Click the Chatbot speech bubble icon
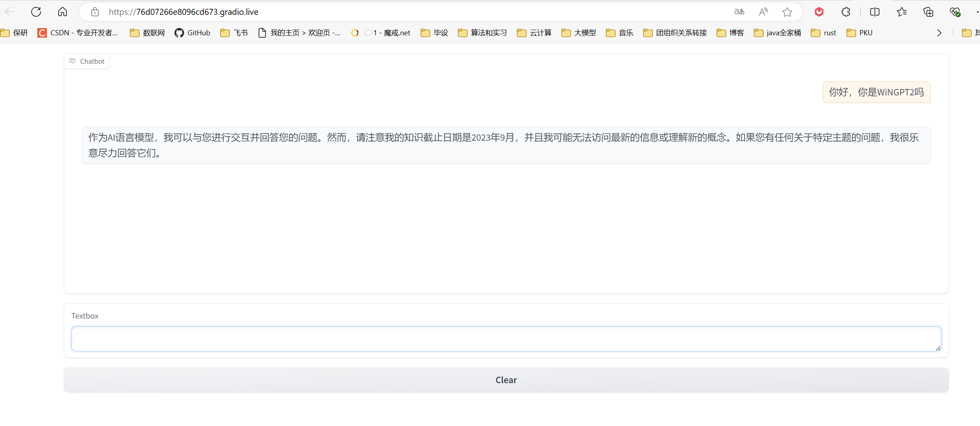This screenshot has height=426, width=980. pos(73,61)
